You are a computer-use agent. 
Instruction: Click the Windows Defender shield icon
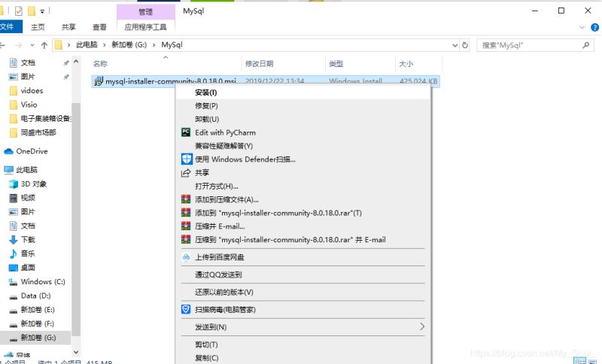coord(187,159)
